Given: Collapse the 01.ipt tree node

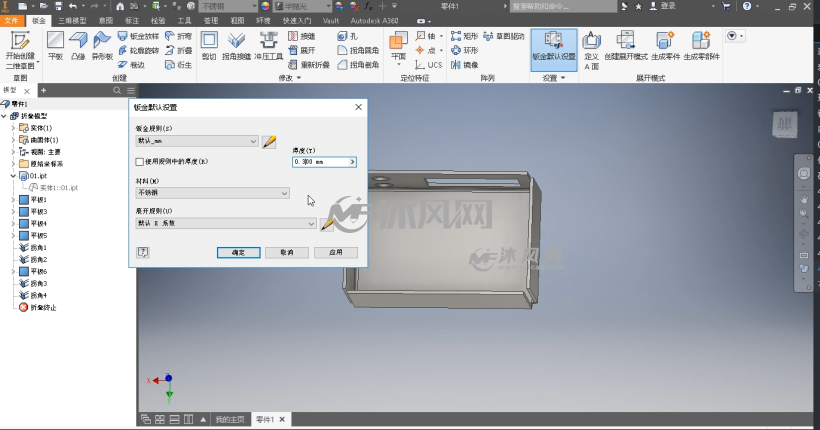Looking at the screenshot, I should (x=14, y=176).
